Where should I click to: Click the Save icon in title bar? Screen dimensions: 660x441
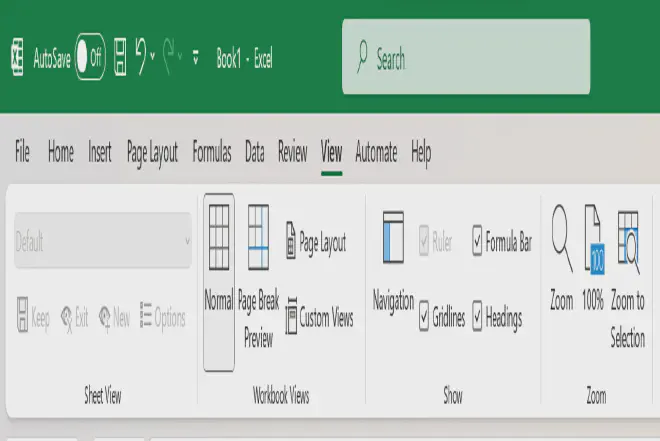(120, 58)
